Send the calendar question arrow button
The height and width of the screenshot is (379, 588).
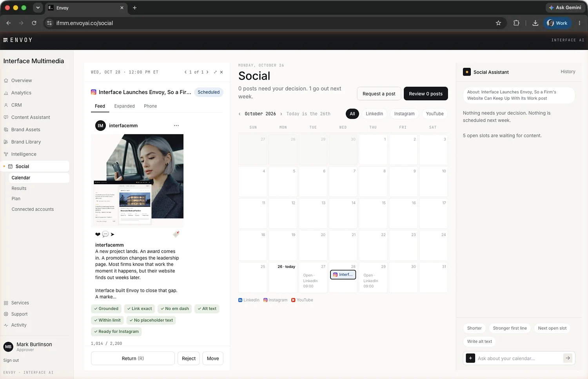[568, 358]
